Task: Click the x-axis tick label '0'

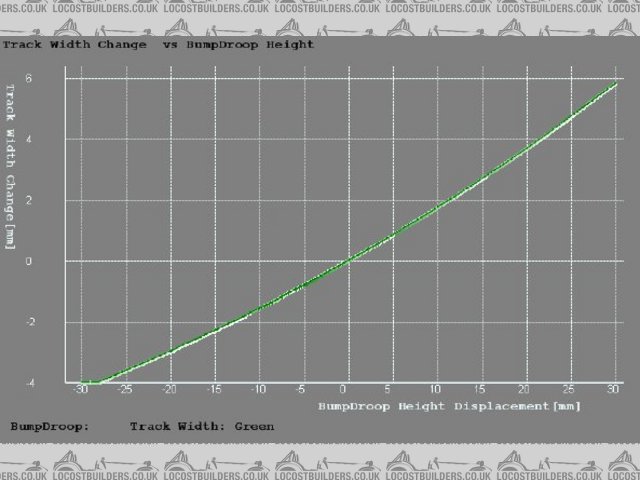Action: (346, 391)
